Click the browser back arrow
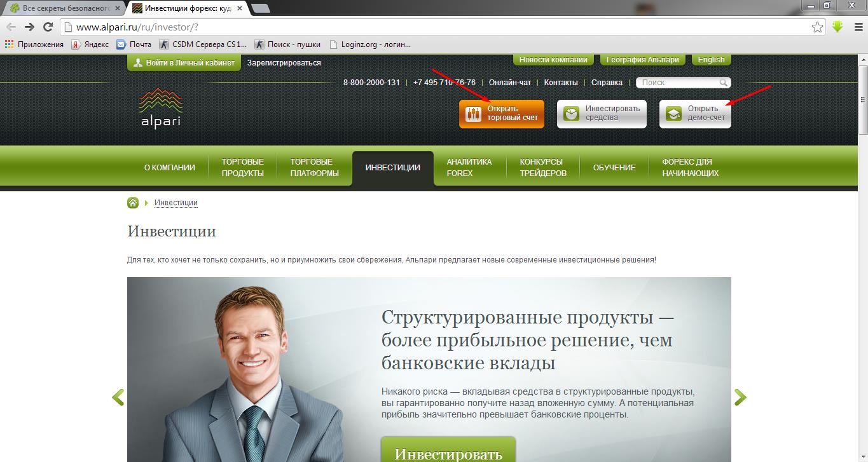 [11, 27]
